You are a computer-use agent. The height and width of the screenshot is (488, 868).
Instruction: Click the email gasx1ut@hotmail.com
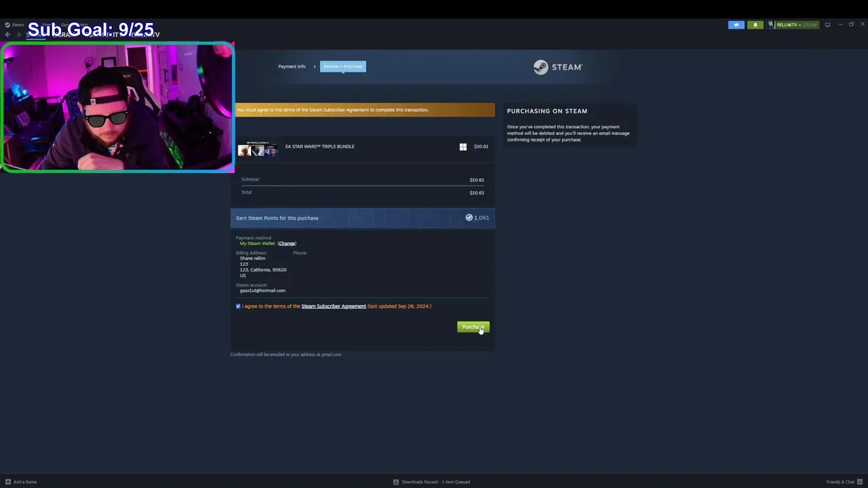click(x=262, y=291)
